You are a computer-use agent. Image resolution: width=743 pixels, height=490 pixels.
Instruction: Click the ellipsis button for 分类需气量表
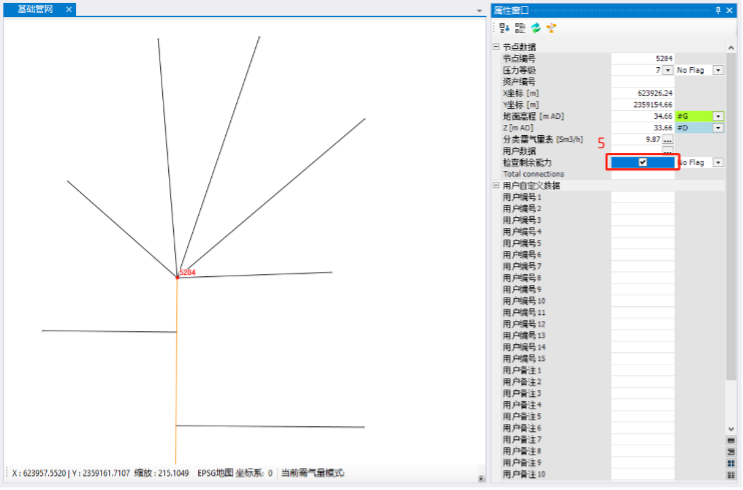click(667, 140)
